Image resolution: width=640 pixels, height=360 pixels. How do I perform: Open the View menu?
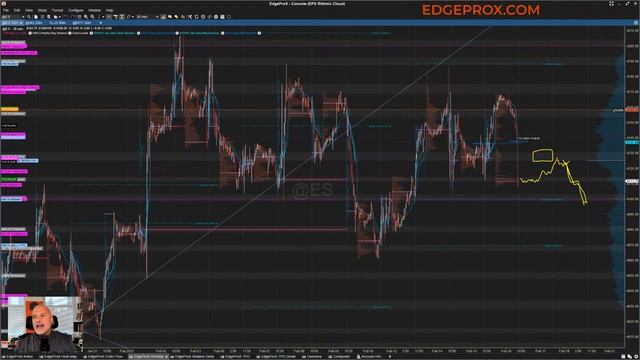pyautogui.click(x=29, y=10)
